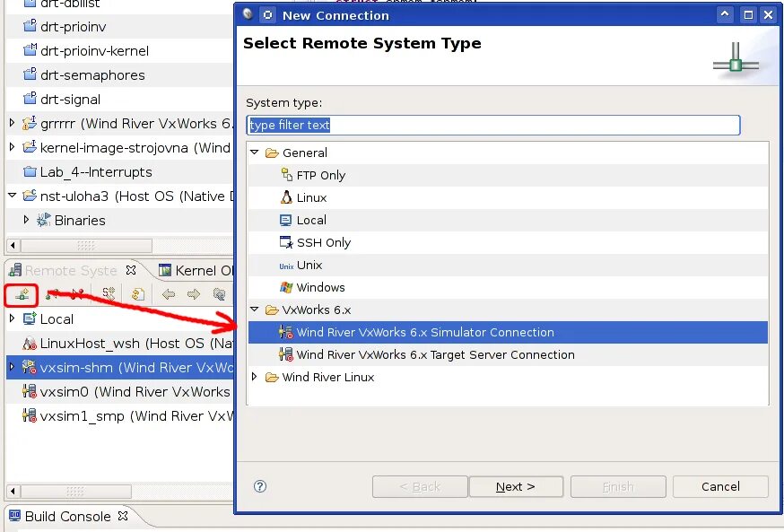
Task: Click the Windows flag icon
Action: [286, 287]
